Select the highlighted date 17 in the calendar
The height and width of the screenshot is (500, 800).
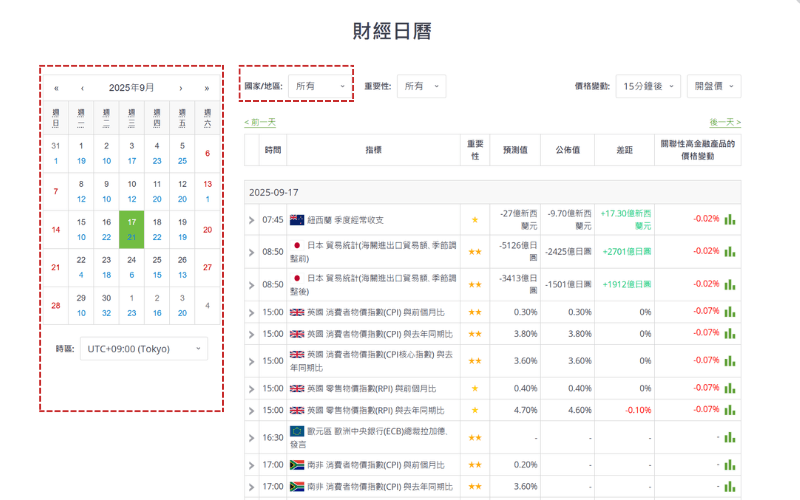pos(132,229)
